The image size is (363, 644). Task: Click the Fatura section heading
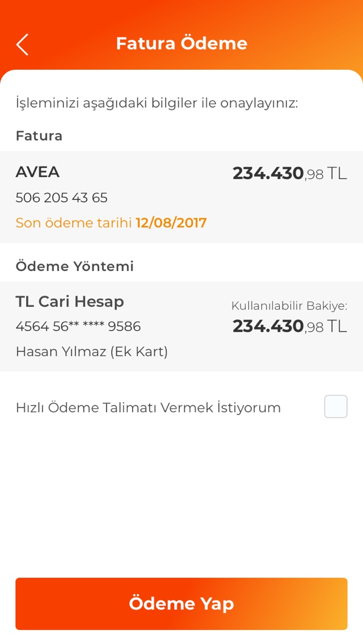coord(39,136)
